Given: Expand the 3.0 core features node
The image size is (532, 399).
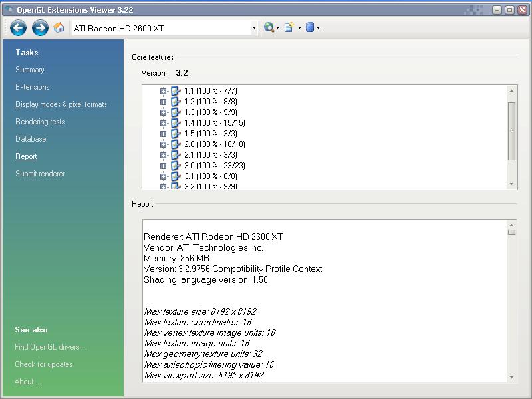Looking at the screenshot, I should 163,166.
